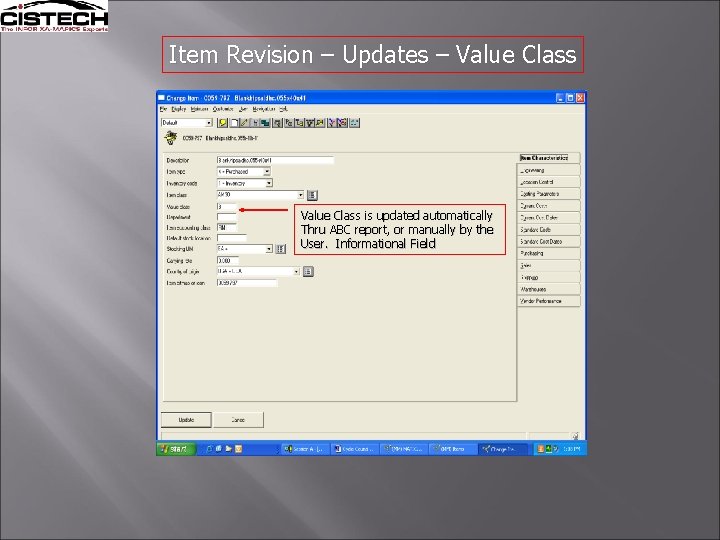The image size is (720, 540).
Task: Switch to the Purchasing tab
Action: click(x=548, y=253)
